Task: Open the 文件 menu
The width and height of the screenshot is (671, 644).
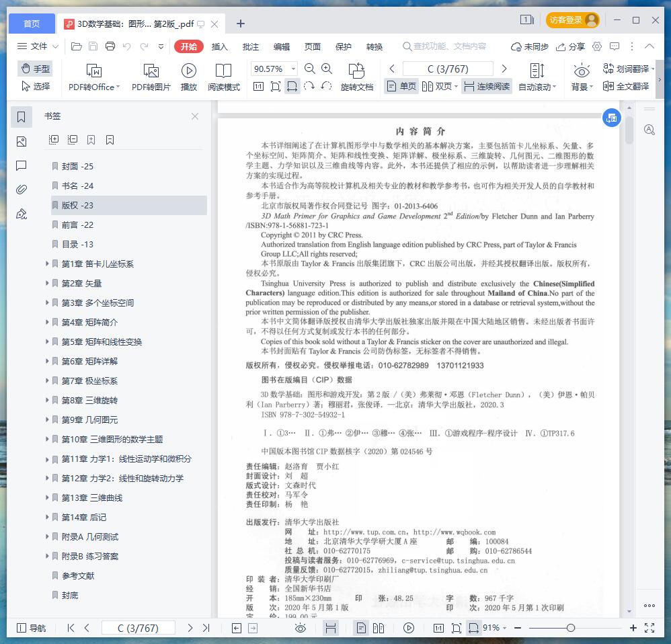Action: pyautogui.click(x=37, y=46)
